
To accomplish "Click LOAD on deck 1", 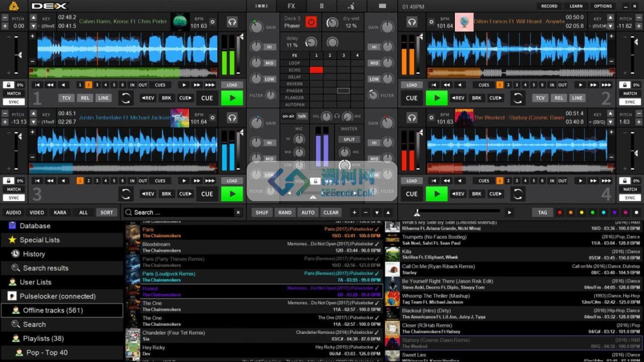I will coord(232,85).
